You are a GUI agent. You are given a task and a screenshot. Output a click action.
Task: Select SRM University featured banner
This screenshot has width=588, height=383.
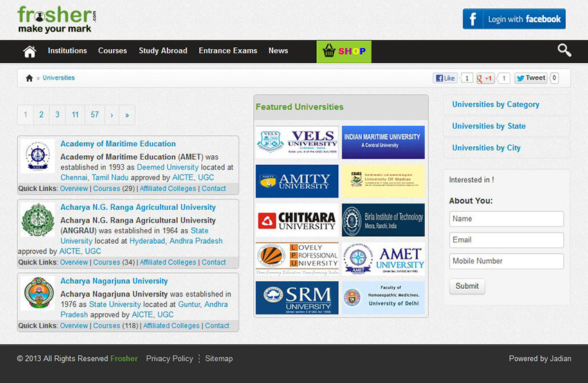pos(297,298)
